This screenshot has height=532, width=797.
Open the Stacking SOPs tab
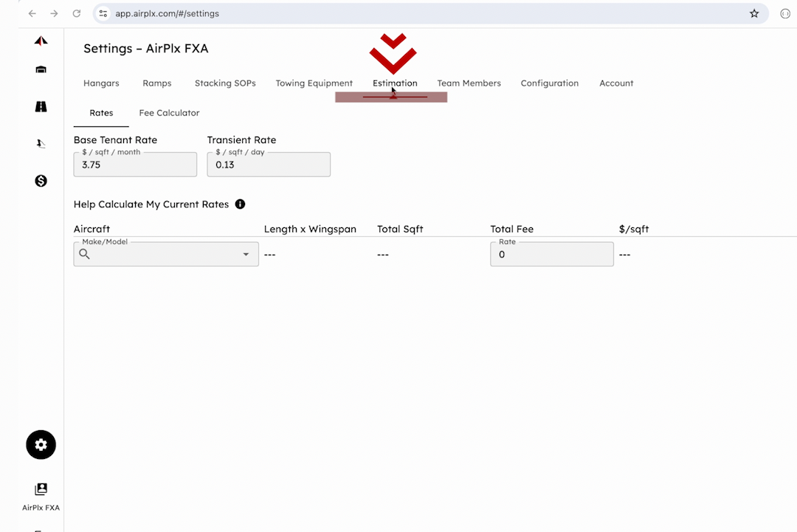click(225, 83)
